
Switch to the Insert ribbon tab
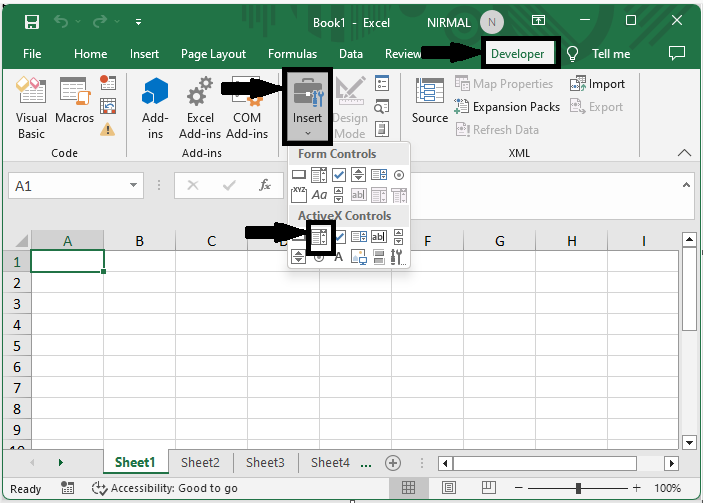144,54
